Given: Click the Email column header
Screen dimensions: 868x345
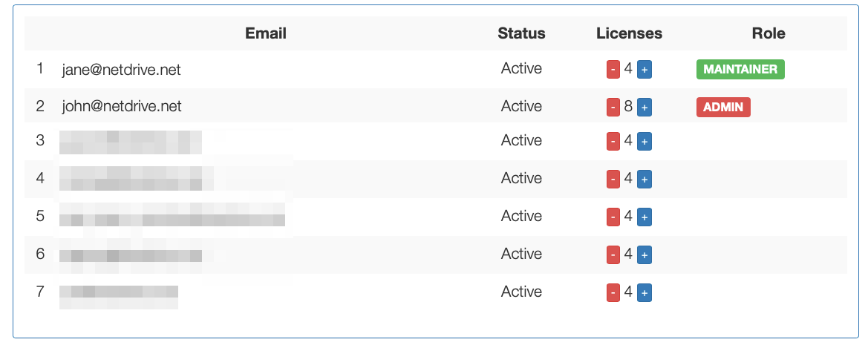Looking at the screenshot, I should click(x=266, y=33).
